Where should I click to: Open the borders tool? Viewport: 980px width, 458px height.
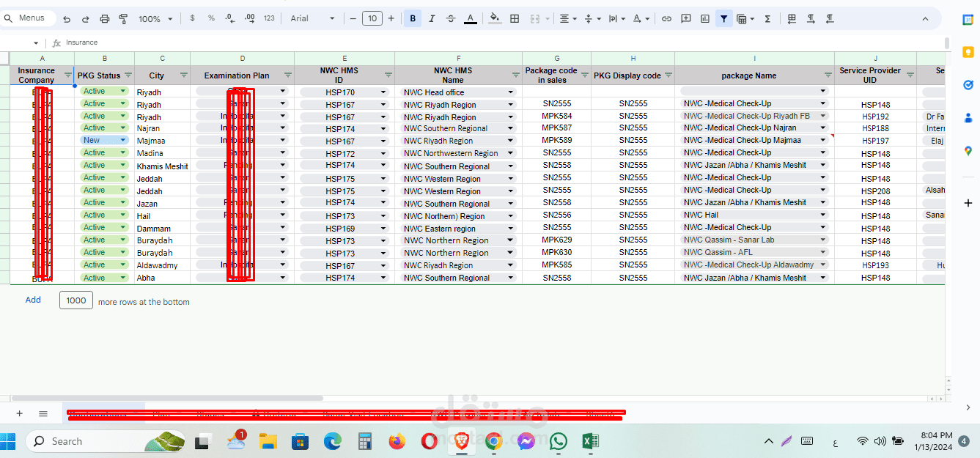515,18
